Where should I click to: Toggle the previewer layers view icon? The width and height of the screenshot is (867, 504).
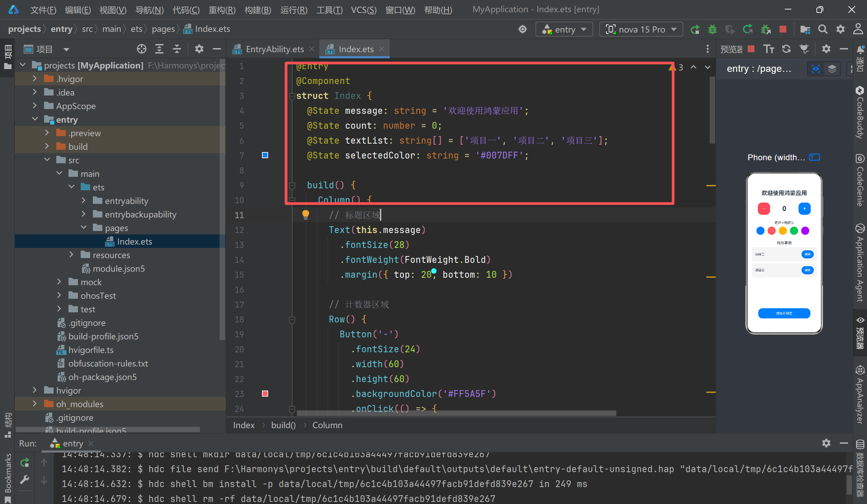pos(832,69)
